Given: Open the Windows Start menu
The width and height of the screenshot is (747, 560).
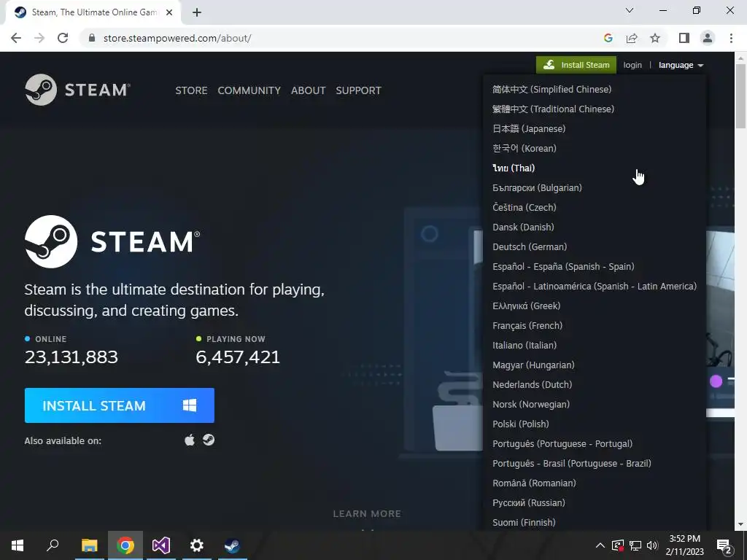Looking at the screenshot, I should pyautogui.click(x=18, y=545).
